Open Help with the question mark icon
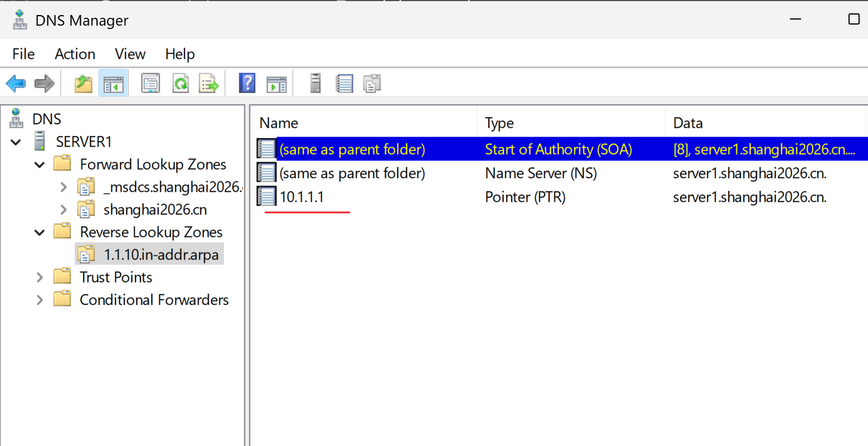The image size is (868, 446). pyautogui.click(x=247, y=84)
